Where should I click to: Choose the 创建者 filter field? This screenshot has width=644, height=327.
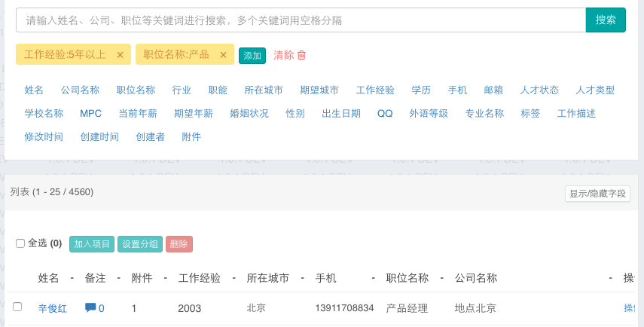[151, 137]
